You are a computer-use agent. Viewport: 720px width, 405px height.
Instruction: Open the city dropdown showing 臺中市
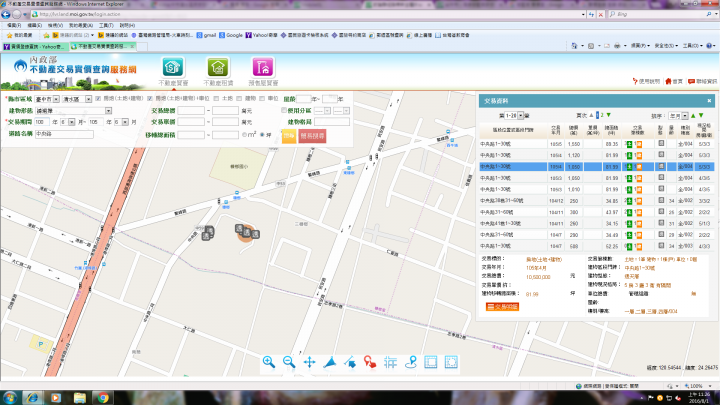tap(47, 99)
